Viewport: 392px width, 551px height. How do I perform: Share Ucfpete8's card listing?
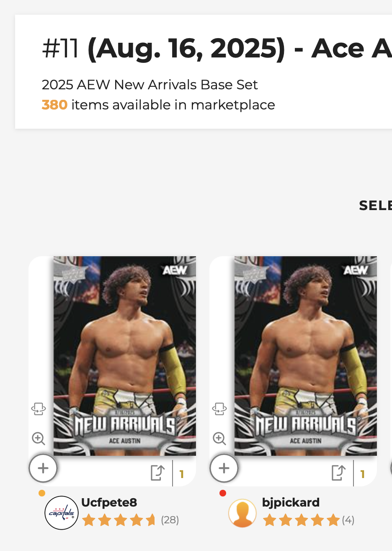click(157, 473)
